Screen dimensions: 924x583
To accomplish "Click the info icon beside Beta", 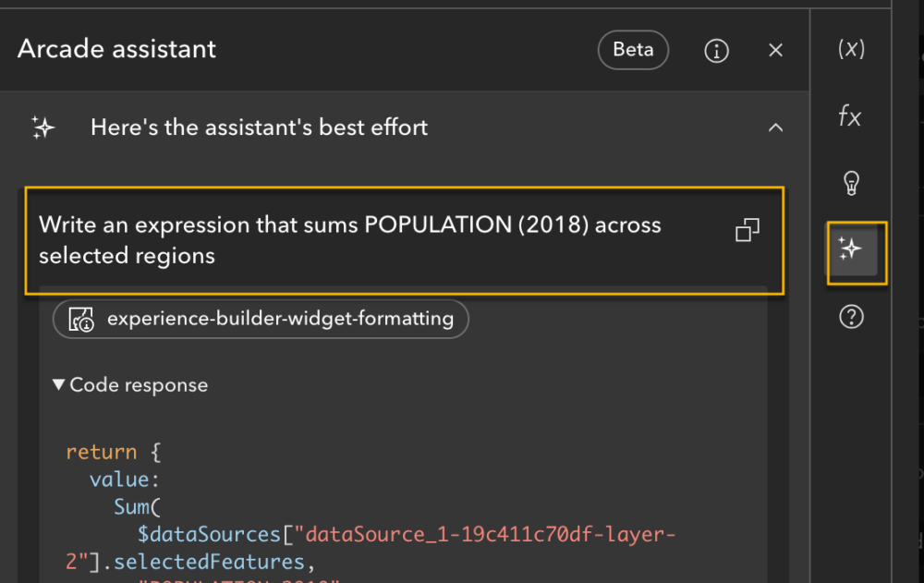I will (716, 51).
